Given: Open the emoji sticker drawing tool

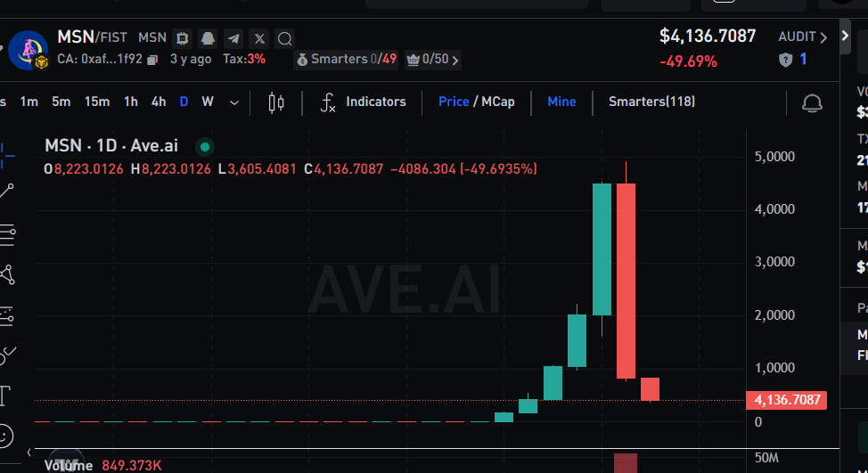Looking at the screenshot, I should [5, 436].
